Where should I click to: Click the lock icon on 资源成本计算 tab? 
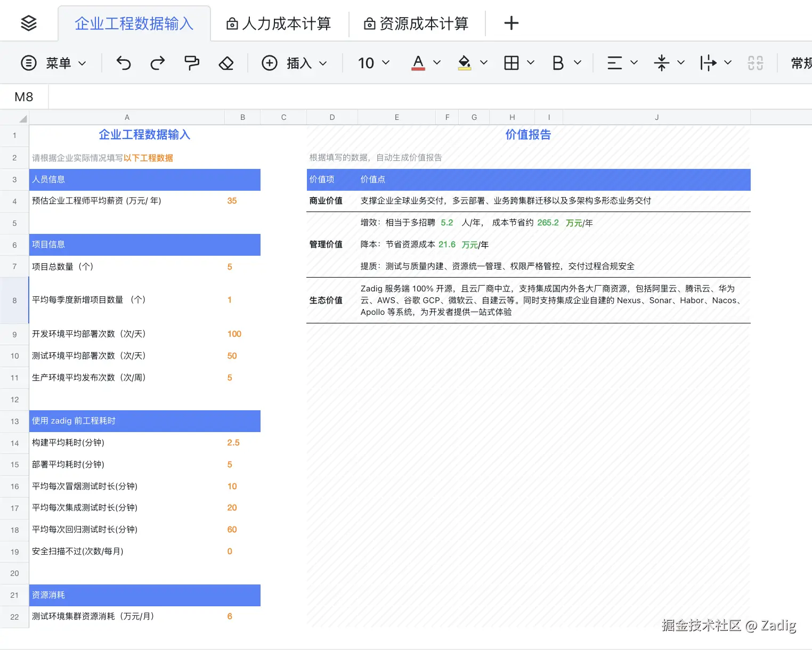369,24
